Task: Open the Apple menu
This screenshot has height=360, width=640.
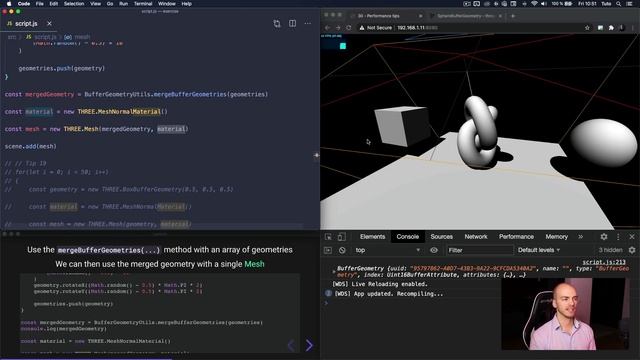Action: pyautogui.click(x=9, y=4)
